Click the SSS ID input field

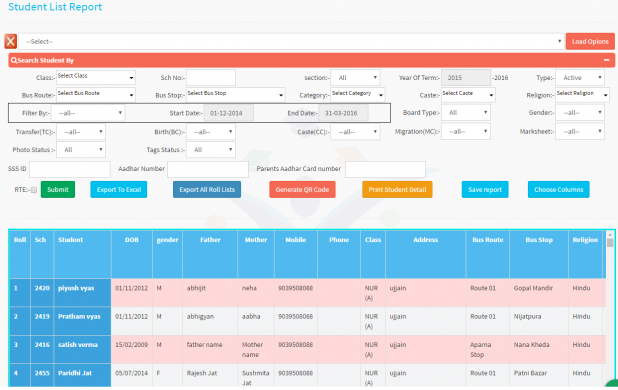click(x=70, y=169)
